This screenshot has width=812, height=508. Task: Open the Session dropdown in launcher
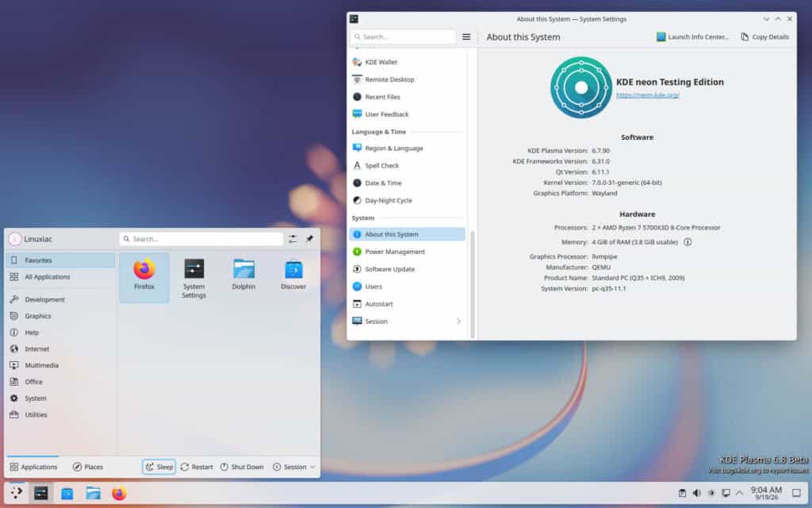click(x=293, y=467)
